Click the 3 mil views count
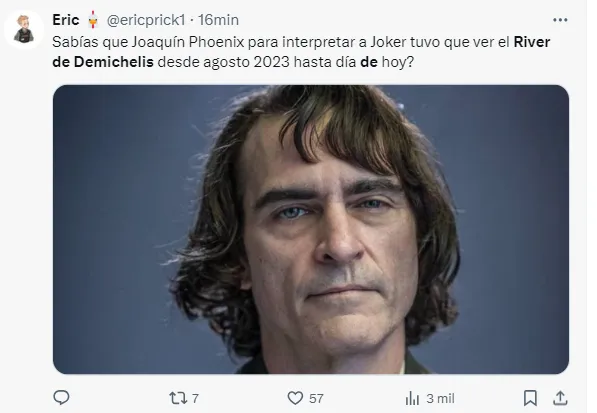 pos(441,399)
